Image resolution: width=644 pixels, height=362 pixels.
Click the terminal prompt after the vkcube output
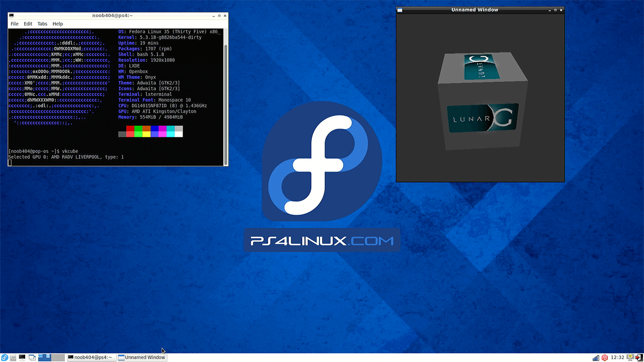click(10, 162)
